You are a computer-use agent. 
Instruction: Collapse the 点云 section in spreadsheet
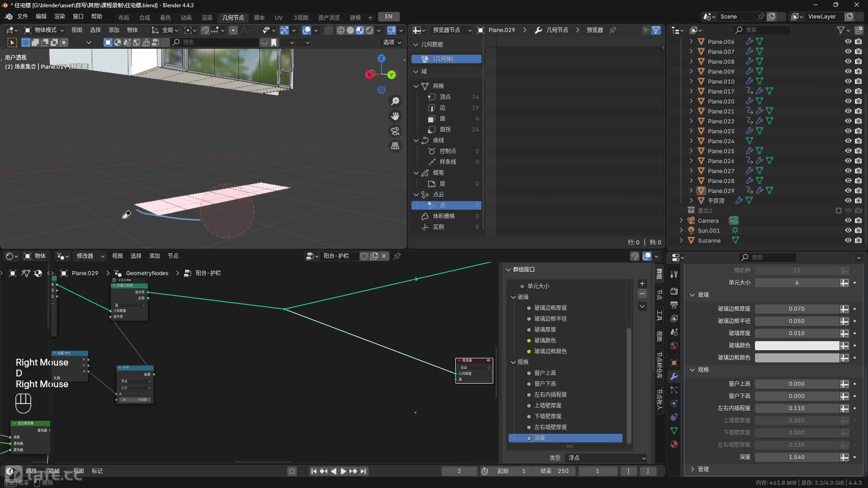[x=416, y=195]
